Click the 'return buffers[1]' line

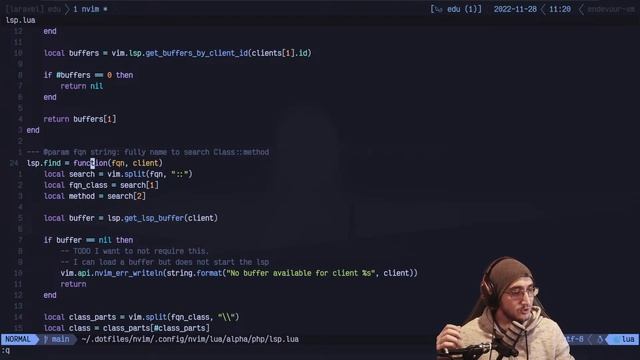pos(80,119)
